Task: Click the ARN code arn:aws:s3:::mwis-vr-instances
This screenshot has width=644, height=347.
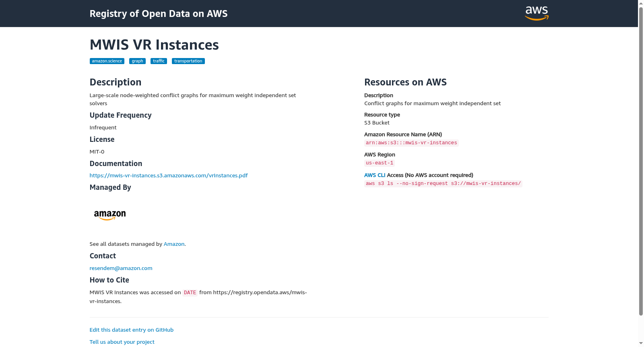Action: pyautogui.click(x=411, y=143)
